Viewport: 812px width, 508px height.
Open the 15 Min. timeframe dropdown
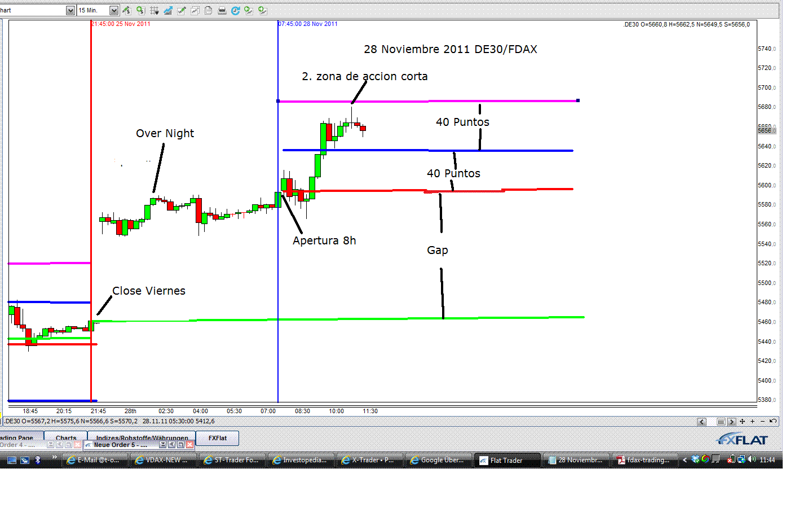pos(114,10)
